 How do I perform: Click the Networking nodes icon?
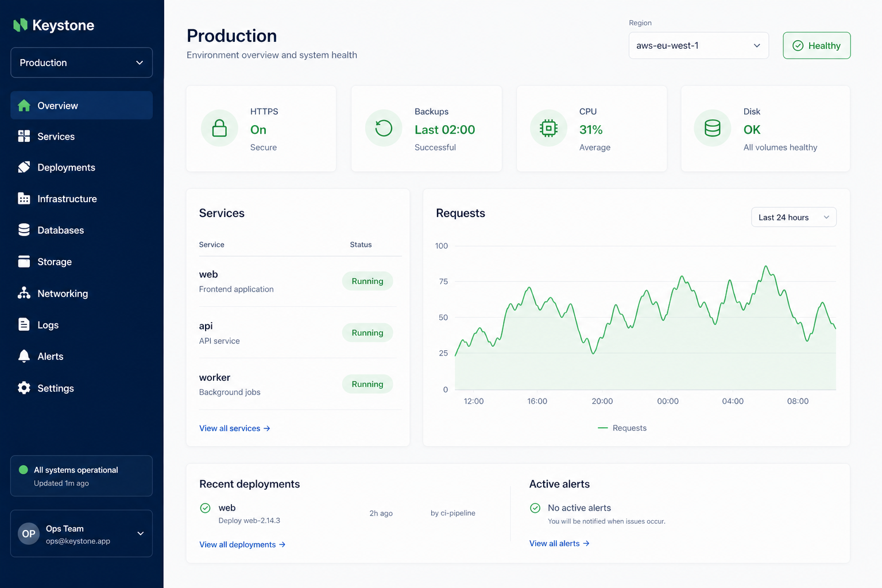[x=24, y=293]
